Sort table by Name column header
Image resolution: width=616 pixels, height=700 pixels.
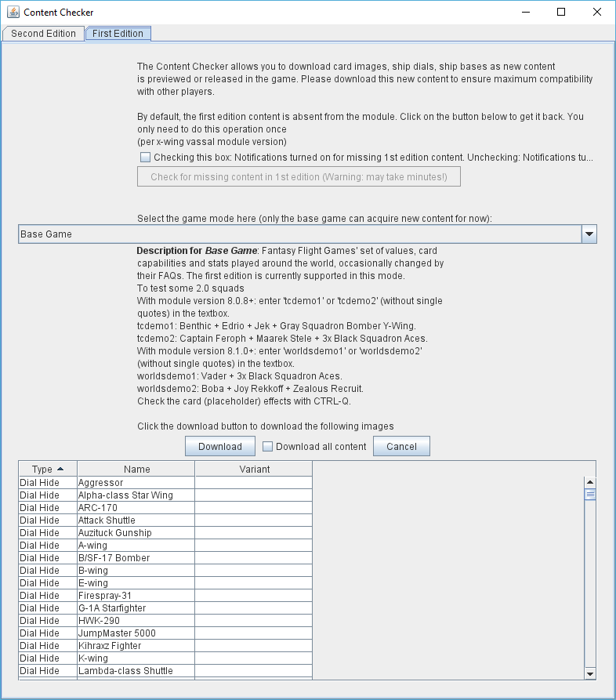(136, 469)
